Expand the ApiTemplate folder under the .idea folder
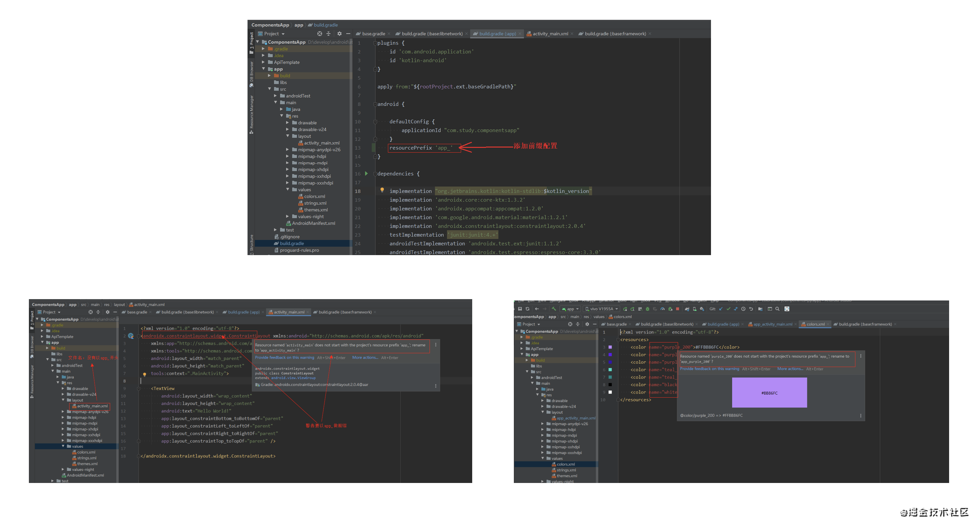The height and width of the screenshot is (527, 980). click(x=263, y=62)
